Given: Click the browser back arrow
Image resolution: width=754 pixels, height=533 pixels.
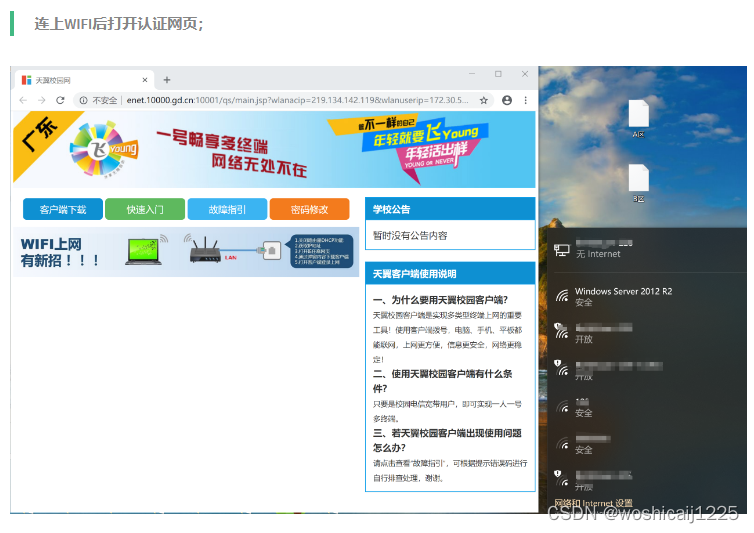Looking at the screenshot, I should coord(23,100).
